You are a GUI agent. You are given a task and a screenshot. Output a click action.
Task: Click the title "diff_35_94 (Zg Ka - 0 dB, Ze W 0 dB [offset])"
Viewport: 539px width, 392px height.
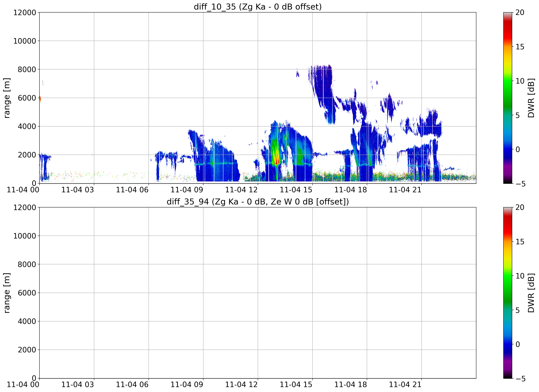(x=258, y=202)
